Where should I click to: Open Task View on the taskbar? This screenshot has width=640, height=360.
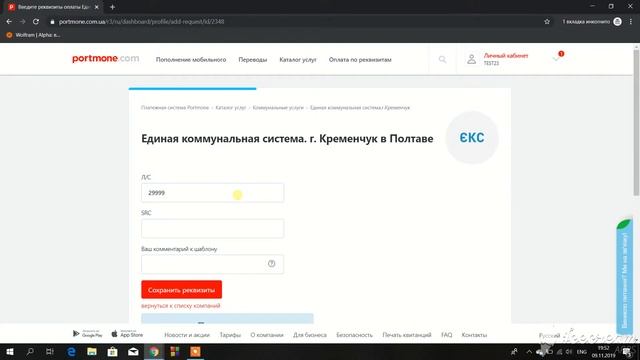click(50, 351)
